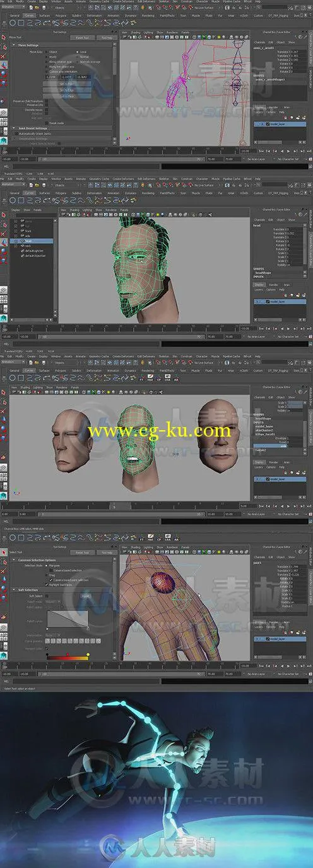This screenshot has width=313, height=868.
Task: Click AA shelf button in three-heads window
Action: pyautogui.click(x=177, y=379)
